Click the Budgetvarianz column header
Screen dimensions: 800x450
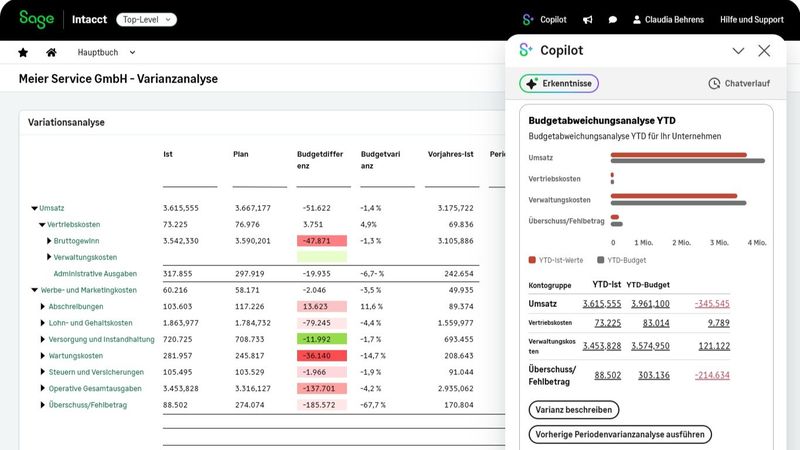381,160
